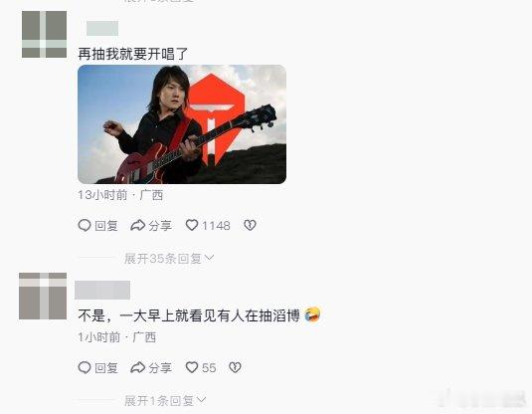The width and height of the screenshot is (532, 414).
Task: Click reply bubble icon under 抽滔博 comment
Action: pyautogui.click(x=85, y=367)
